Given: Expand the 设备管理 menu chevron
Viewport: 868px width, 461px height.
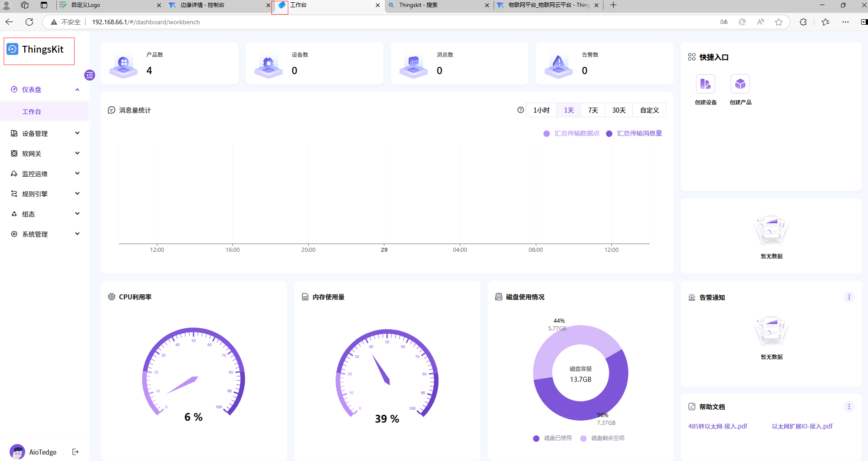Looking at the screenshot, I should (77, 133).
